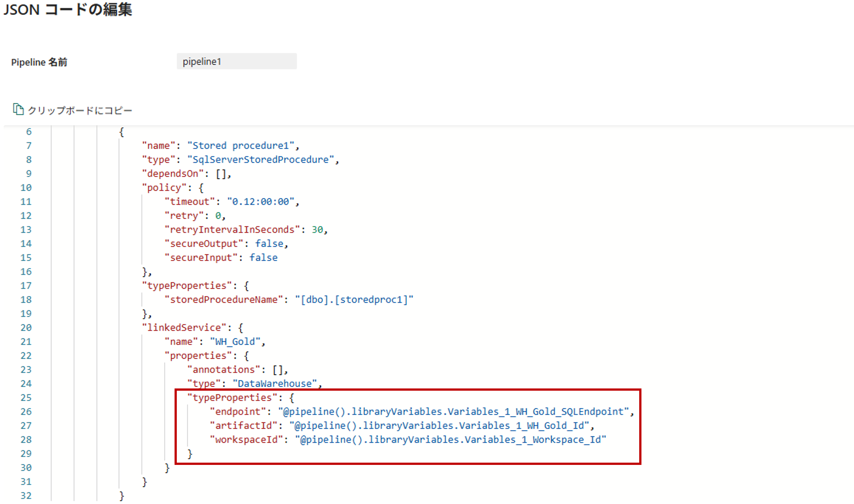Click the retryIntervalInSeconds value 30

pyautogui.click(x=317, y=230)
